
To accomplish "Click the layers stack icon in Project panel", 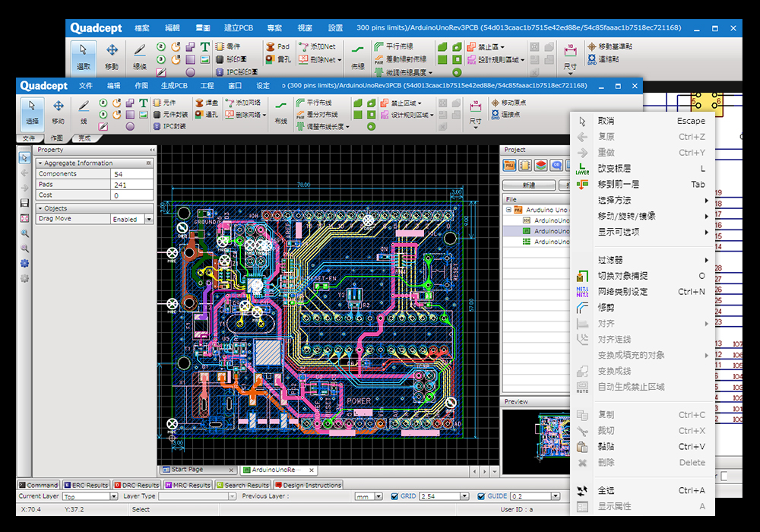I will click(541, 165).
